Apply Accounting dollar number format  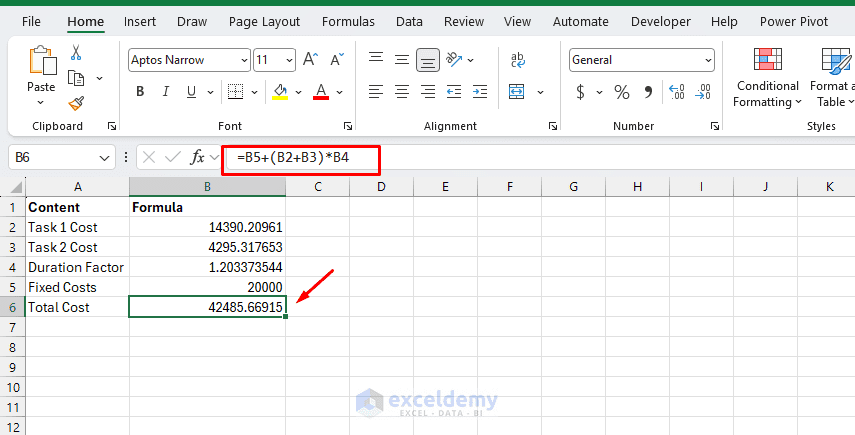(x=581, y=92)
